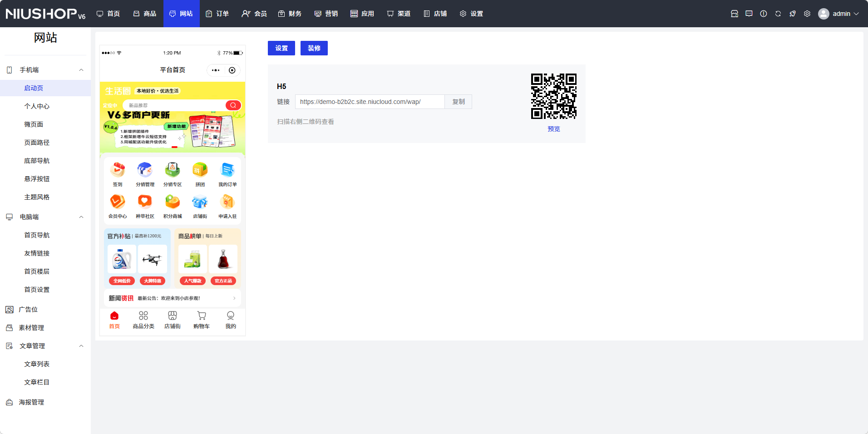
Task: Collapse the 手机端 sidebar group
Action: tap(81, 70)
